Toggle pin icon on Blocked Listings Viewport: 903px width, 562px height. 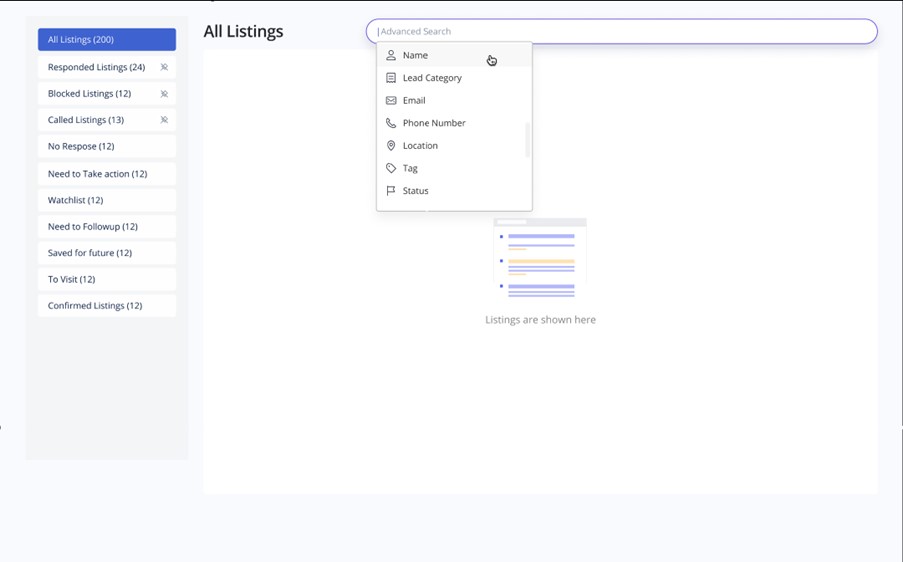(x=165, y=94)
